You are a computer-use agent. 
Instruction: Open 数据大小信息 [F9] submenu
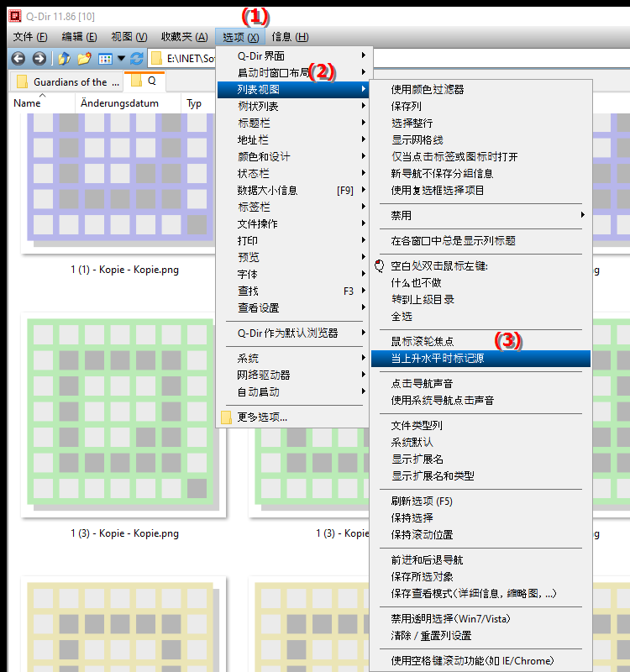293,190
